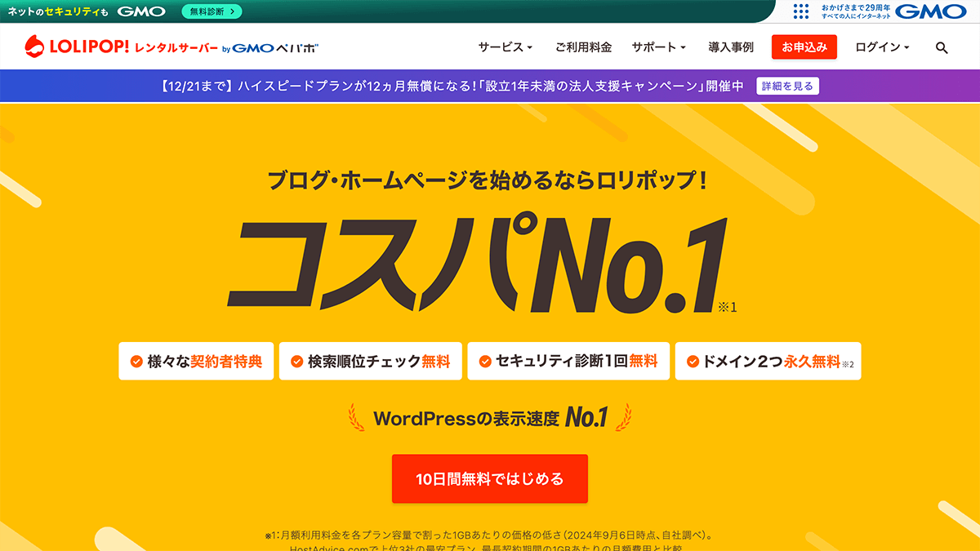Click check icon beside 様々な契約者特典
The image size is (980, 551).
click(136, 362)
